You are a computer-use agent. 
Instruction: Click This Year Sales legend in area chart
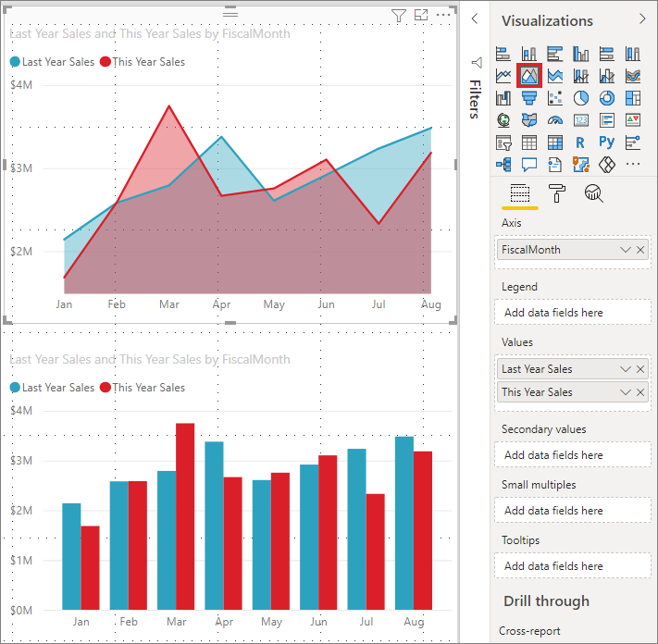143,62
